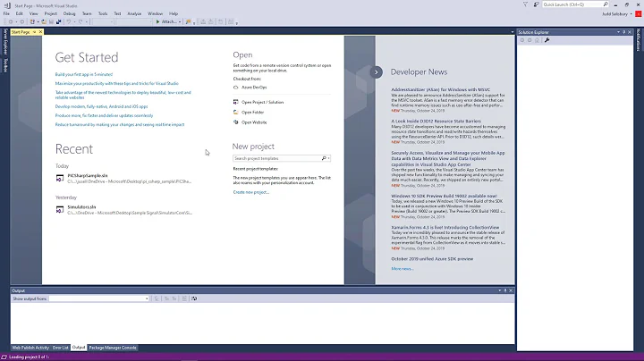Image resolution: width=644 pixels, height=361 pixels.
Task: Select the Output tab
Action: click(x=79, y=348)
